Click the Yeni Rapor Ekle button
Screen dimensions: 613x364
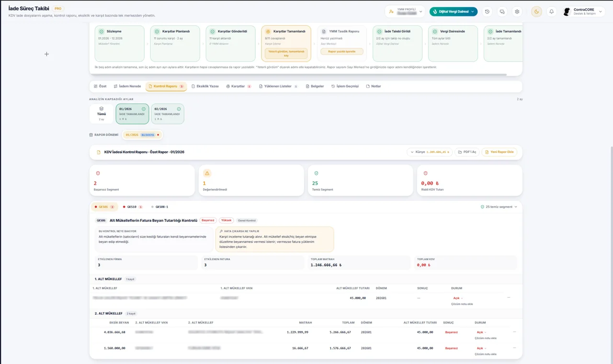(x=499, y=152)
